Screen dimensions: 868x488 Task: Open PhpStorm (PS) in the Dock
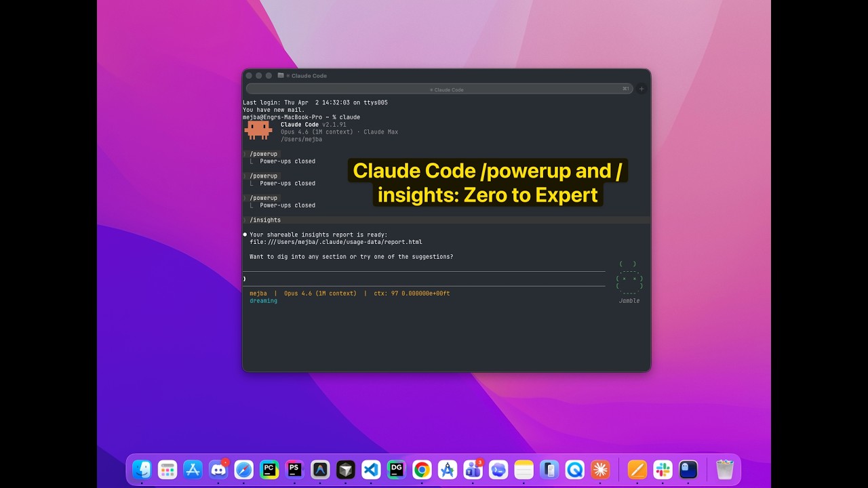pyautogui.click(x=294, y=469)
